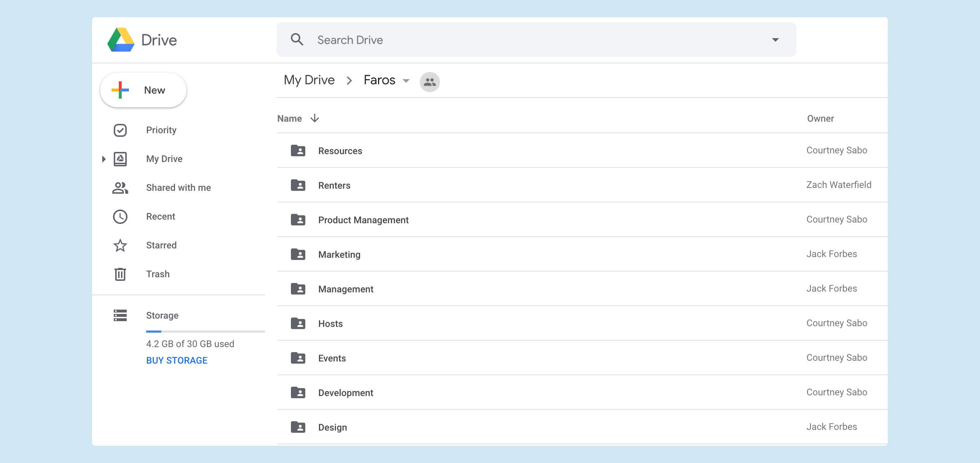Click the Resources shared folder icon
Screen dimensions: 980x463
click(298, 150)
